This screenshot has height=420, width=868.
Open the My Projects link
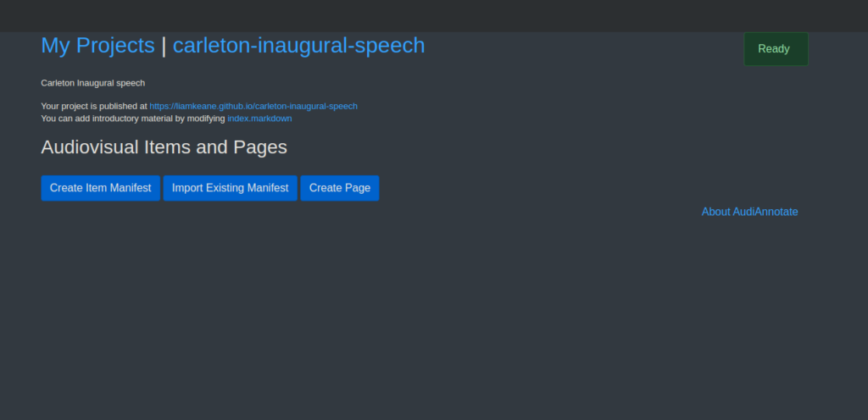point(98,46)
